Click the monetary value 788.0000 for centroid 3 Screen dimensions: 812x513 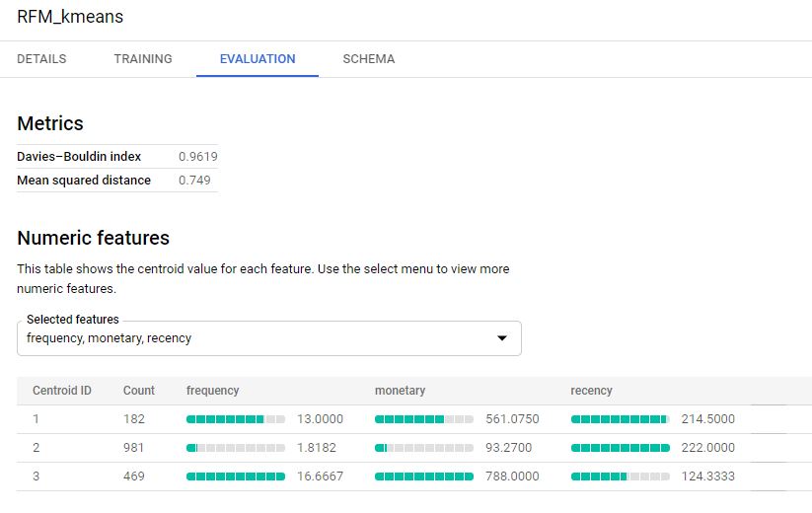click(x=512, y=476)
